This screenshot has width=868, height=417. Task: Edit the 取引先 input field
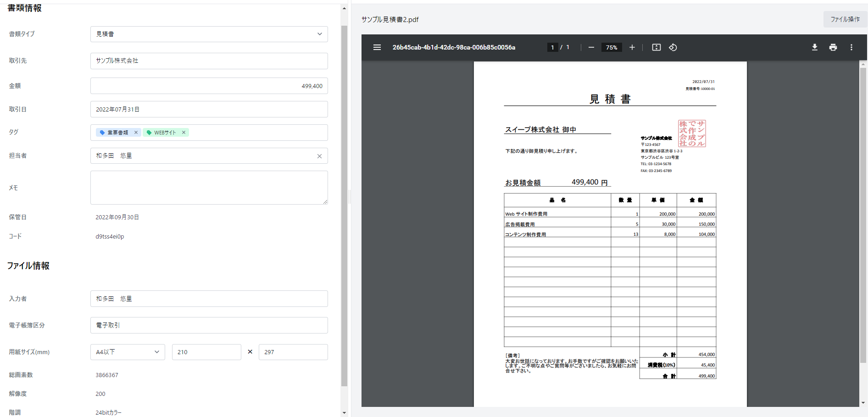[209, 61]
